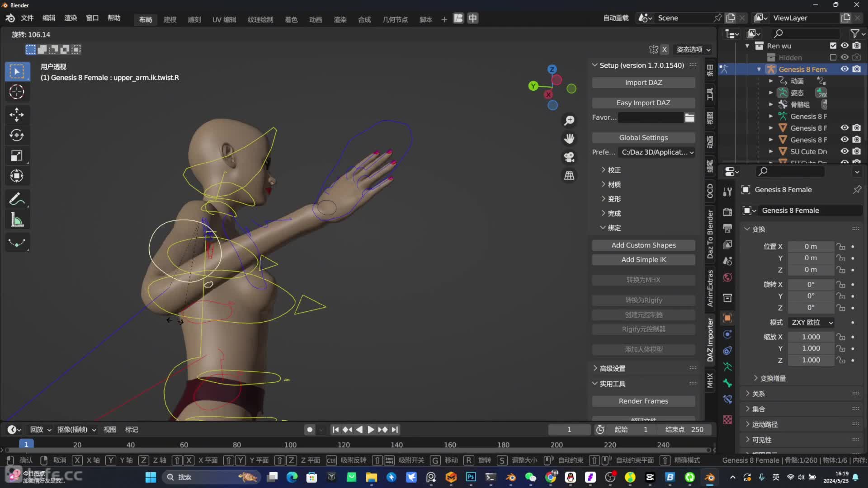Toggle lock on Scale X
This screenshot has width=868, height=488.
pos(841,337)
